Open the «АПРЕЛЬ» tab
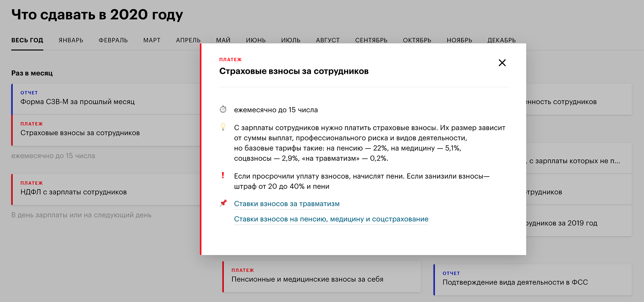This screenshot has height=302, width=644. coord(188,40)
